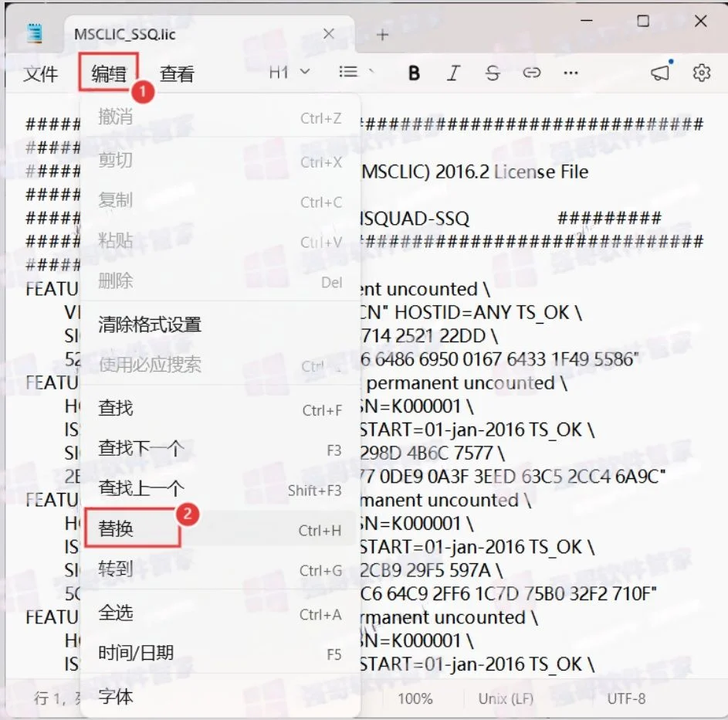The height and width of the screenshot is (720, 728).
Task: Select 替换 from the edit menu
Action: (x=220, y=528)
